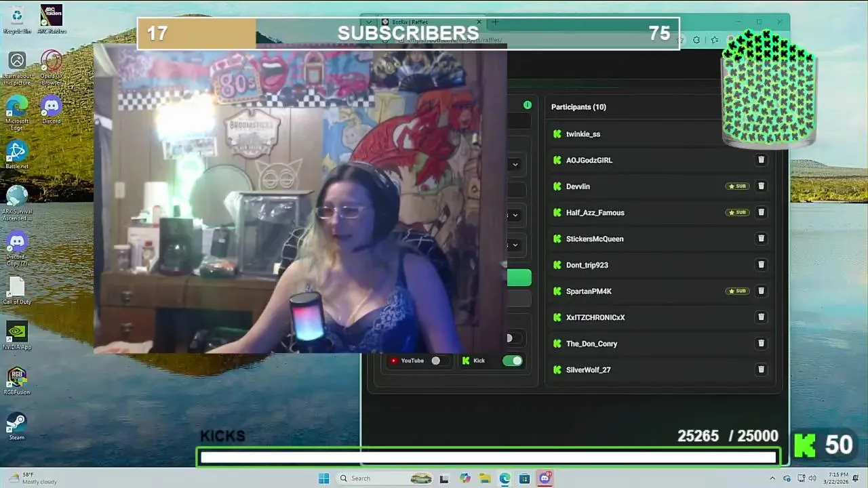This screenshot has height=488, width=868.
Task: Select Steam desktop shortcut
Action: pos(17,426)
